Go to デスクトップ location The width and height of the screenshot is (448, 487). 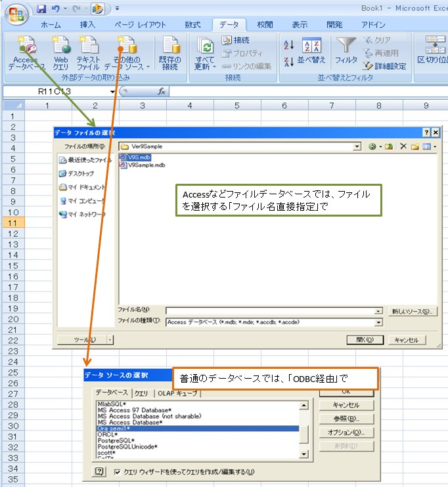pyautogui.click(x=76, y=174)
